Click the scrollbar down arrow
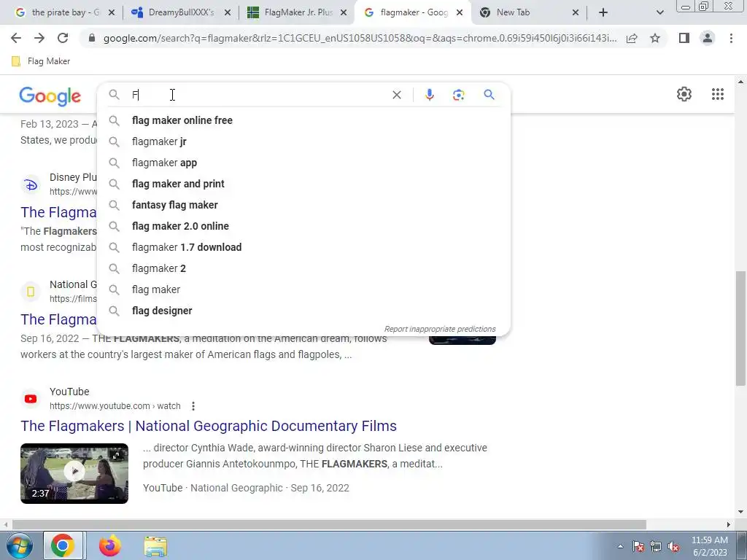 [x=740, y=512]
